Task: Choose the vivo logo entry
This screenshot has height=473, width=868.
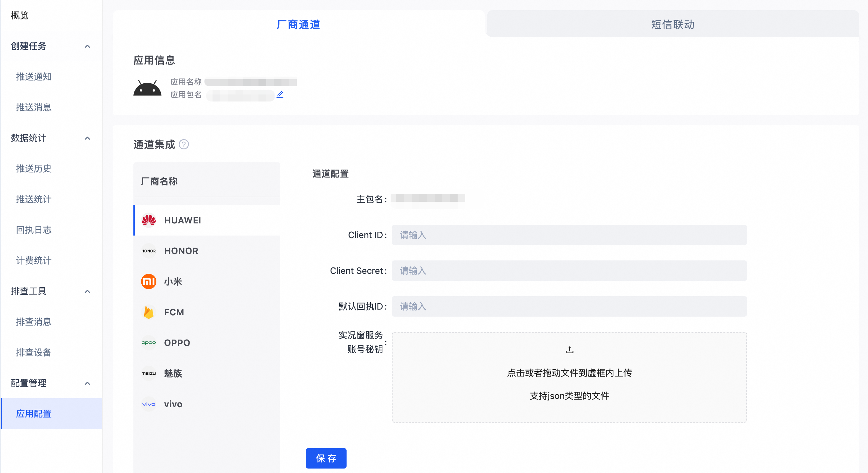Action: [149, 404]
